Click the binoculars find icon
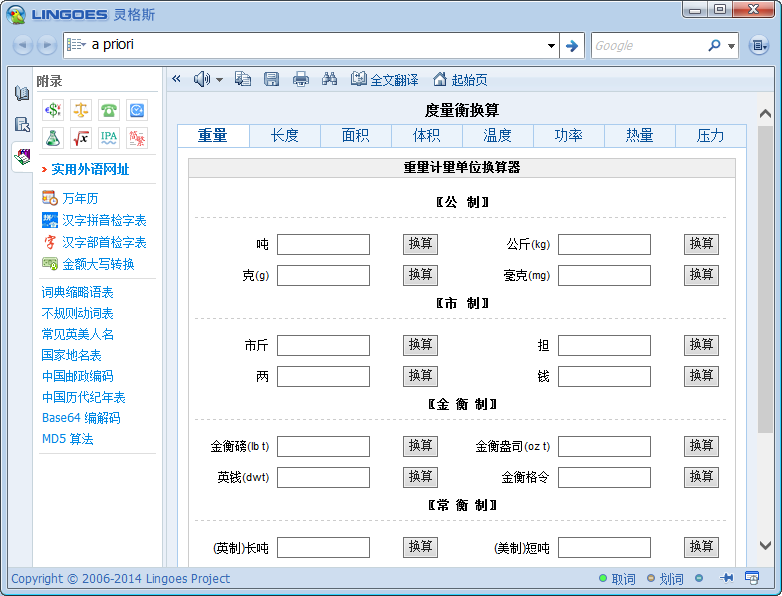The image size is (782, 596). (x=329, y=79)
